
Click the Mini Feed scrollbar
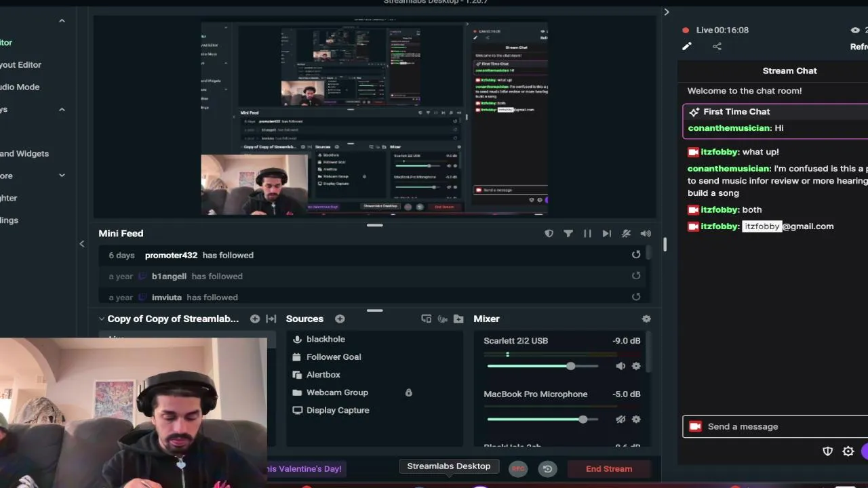649,252
